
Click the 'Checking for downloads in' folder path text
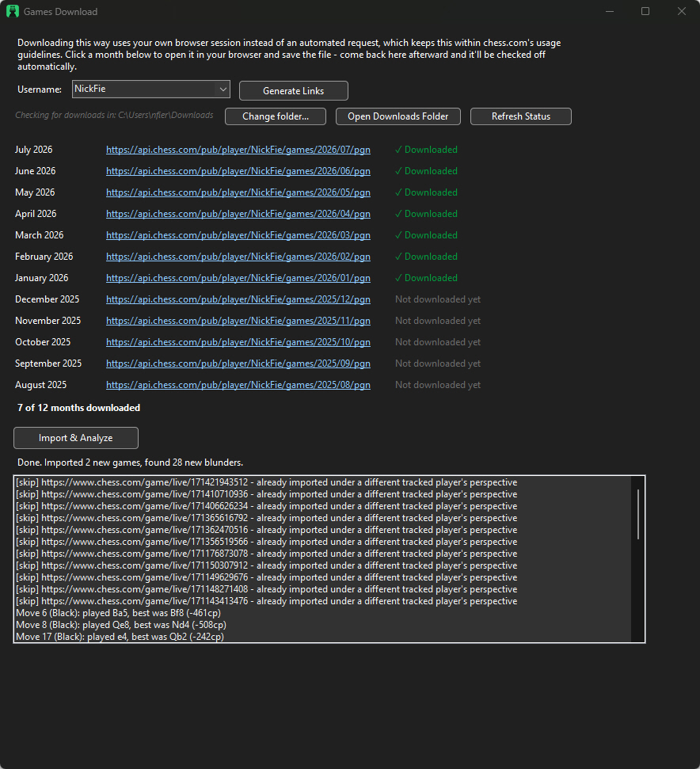(x=114, y=116)
